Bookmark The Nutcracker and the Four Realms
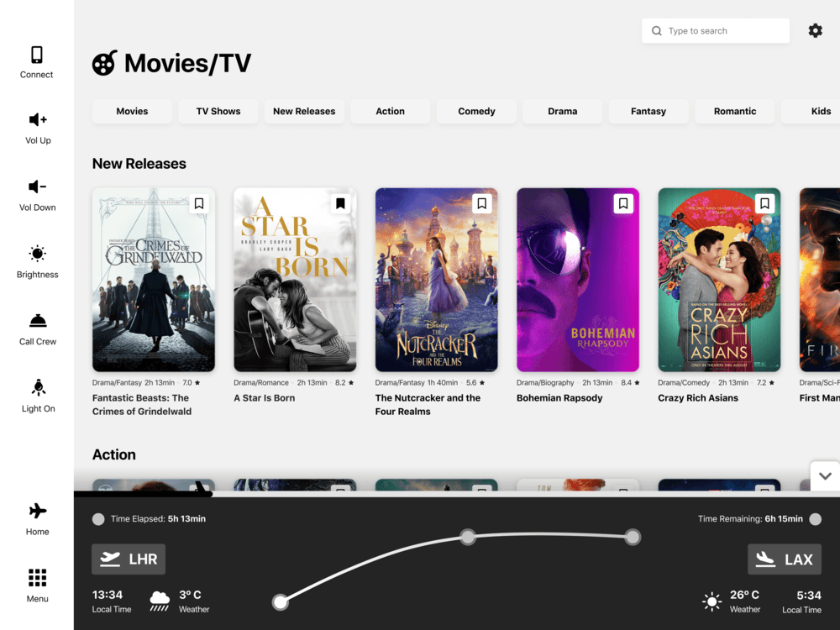This screenshot has height=630, width=840. [481, 203]
